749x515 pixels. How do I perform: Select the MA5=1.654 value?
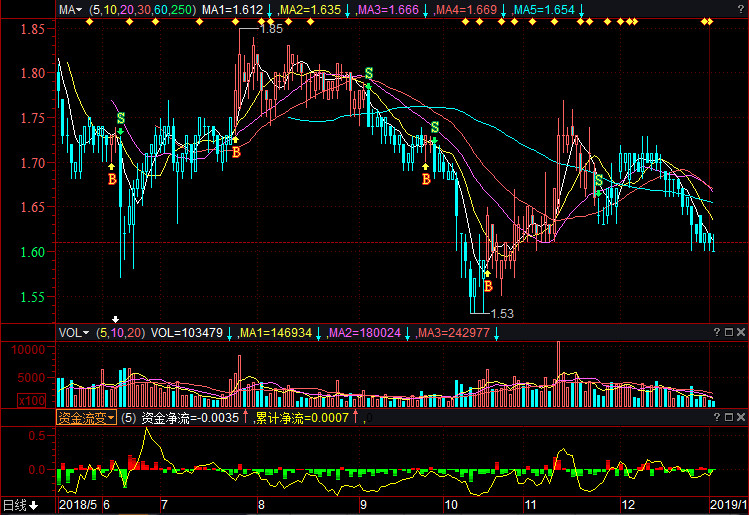(x=545, y=10)
